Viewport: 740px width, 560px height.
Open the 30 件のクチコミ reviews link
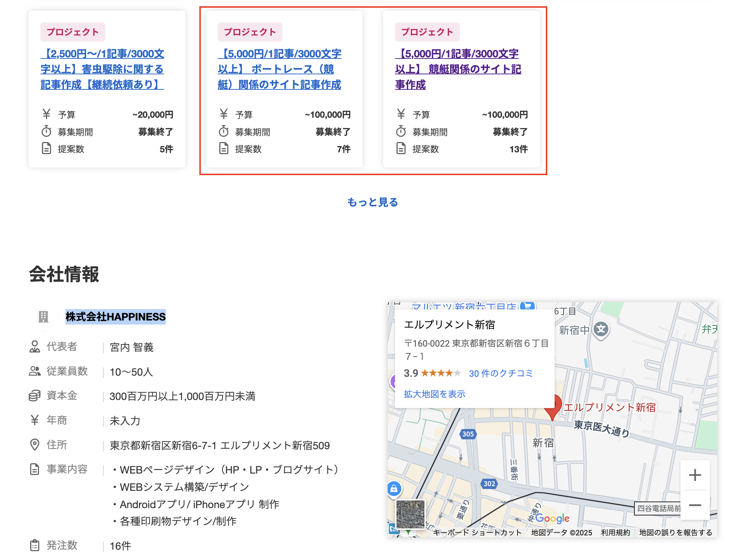[501, 373]
